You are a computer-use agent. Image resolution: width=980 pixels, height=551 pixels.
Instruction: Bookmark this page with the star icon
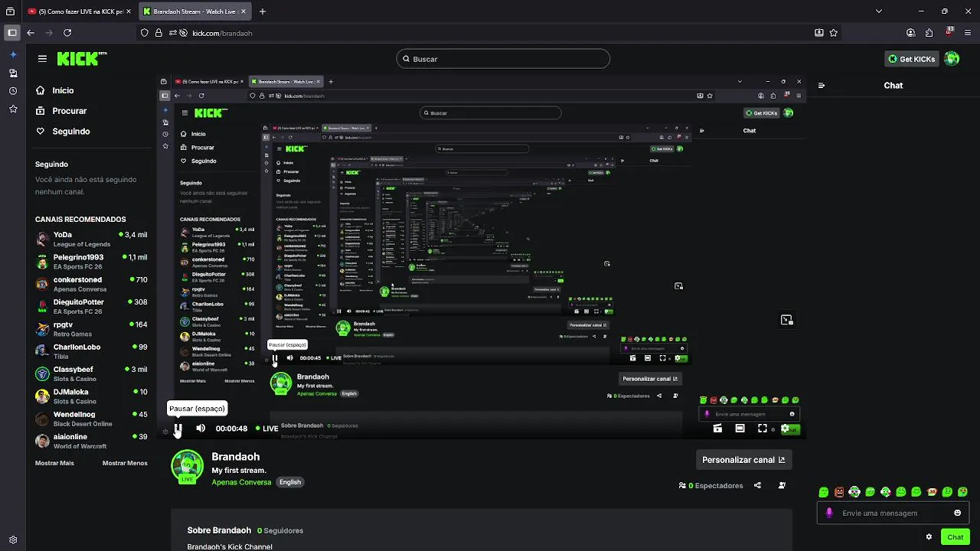click(834, 33)
